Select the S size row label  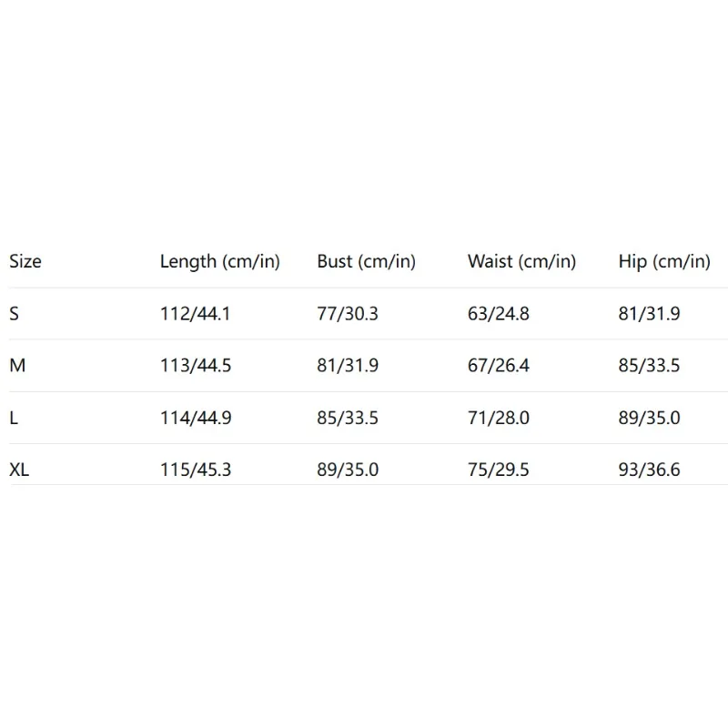tap(15, 315)
